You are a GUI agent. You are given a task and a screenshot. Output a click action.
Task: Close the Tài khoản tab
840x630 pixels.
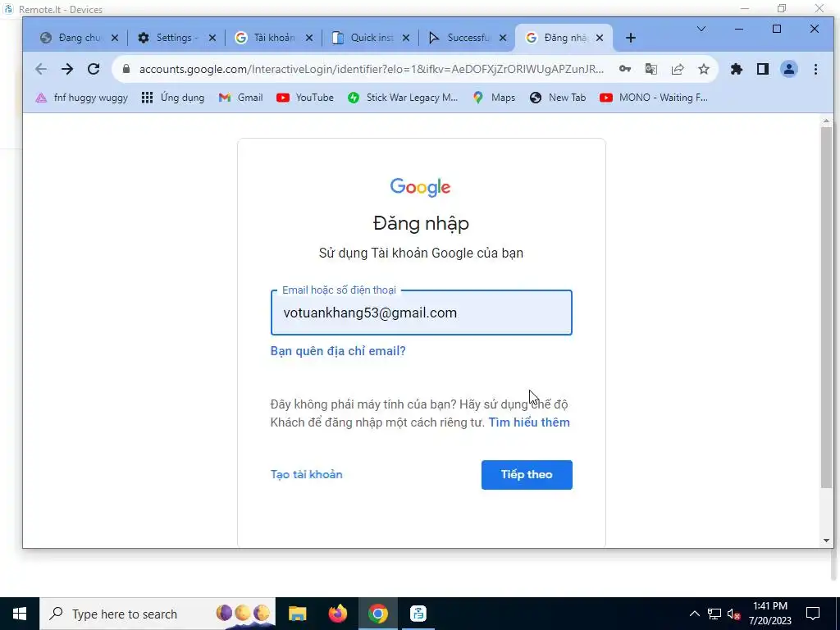[309, 38]
